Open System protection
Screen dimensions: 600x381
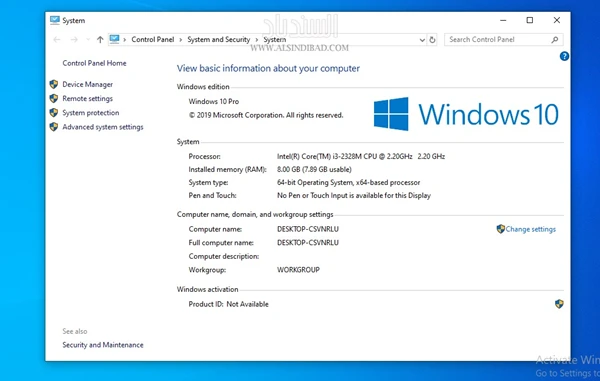[x=91, y=112]
